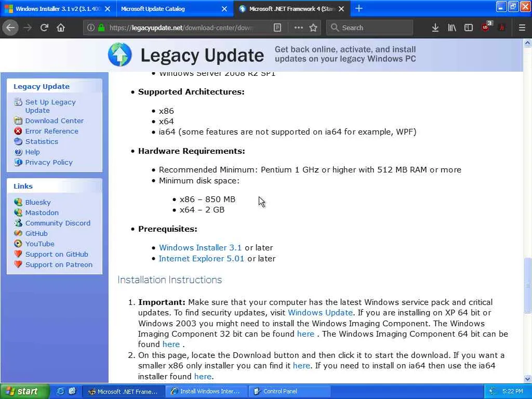Open the Bluesky link

coord(37,202)
